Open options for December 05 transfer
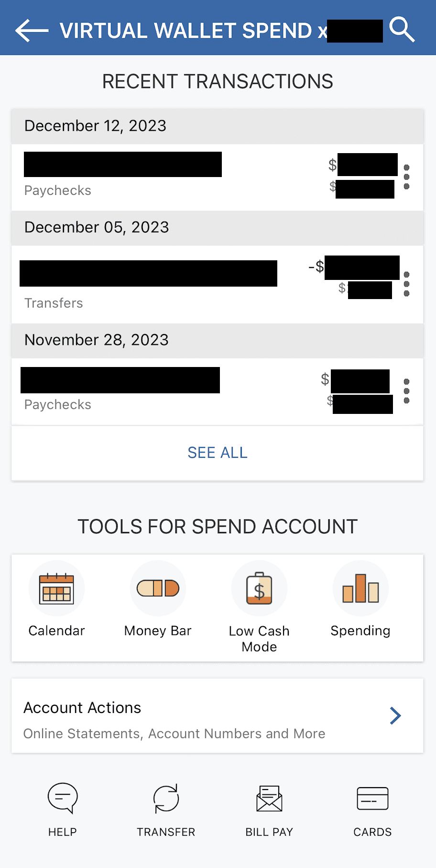 click(407, 284)
